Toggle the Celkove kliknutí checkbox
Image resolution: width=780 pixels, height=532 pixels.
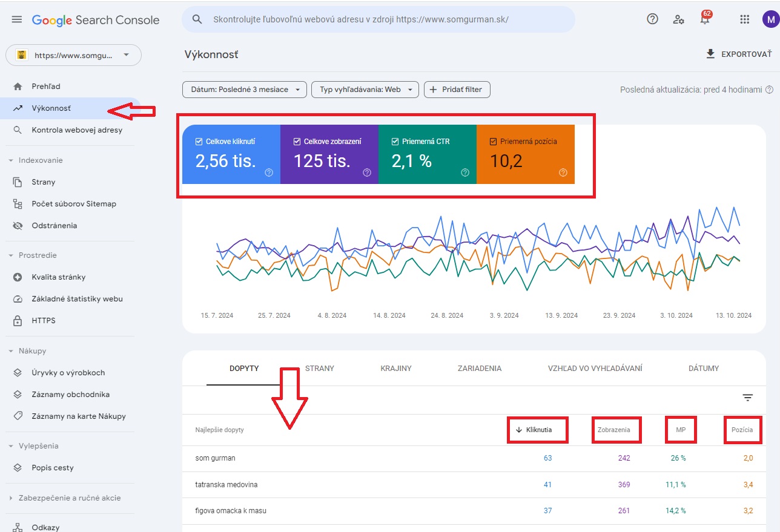pyautogui.click(x=199, y=142)
